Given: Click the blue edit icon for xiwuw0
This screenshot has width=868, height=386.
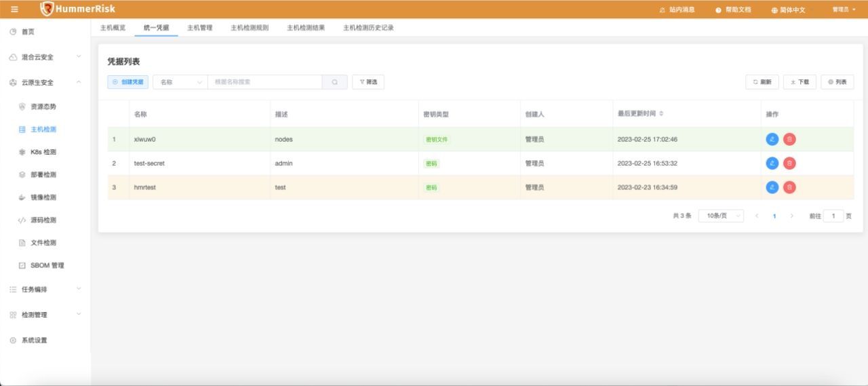Looking at the screenshot, I should click(772, 139).
